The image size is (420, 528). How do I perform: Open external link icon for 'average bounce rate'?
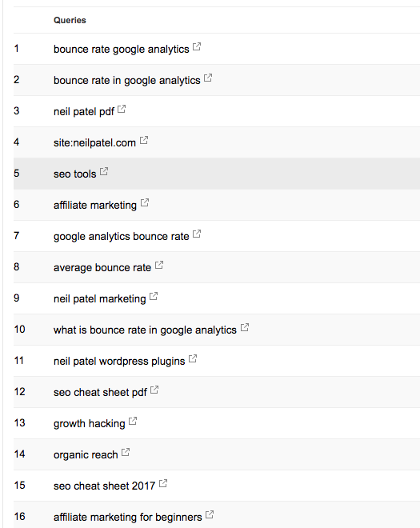click(159, 266)
